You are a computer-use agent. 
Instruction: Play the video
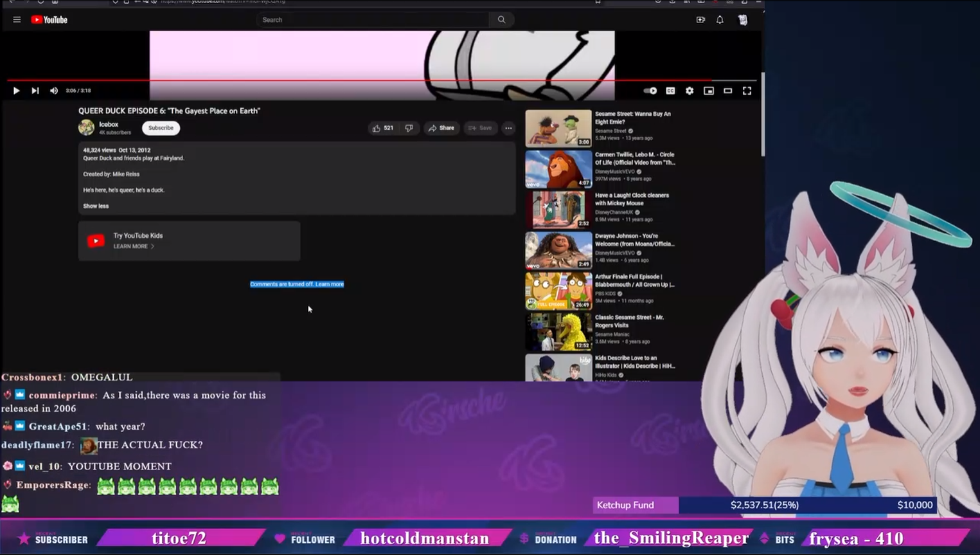click(x=17, y=91)
